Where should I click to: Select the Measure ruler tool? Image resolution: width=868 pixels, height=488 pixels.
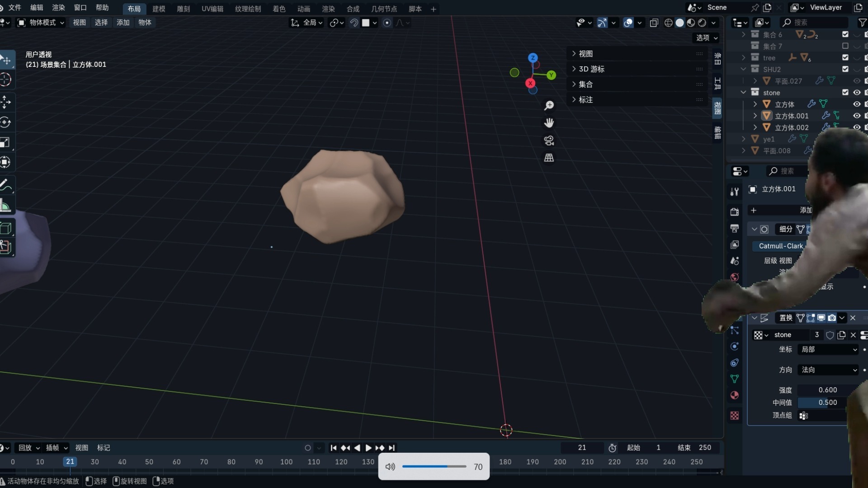(x=5, y=206)
